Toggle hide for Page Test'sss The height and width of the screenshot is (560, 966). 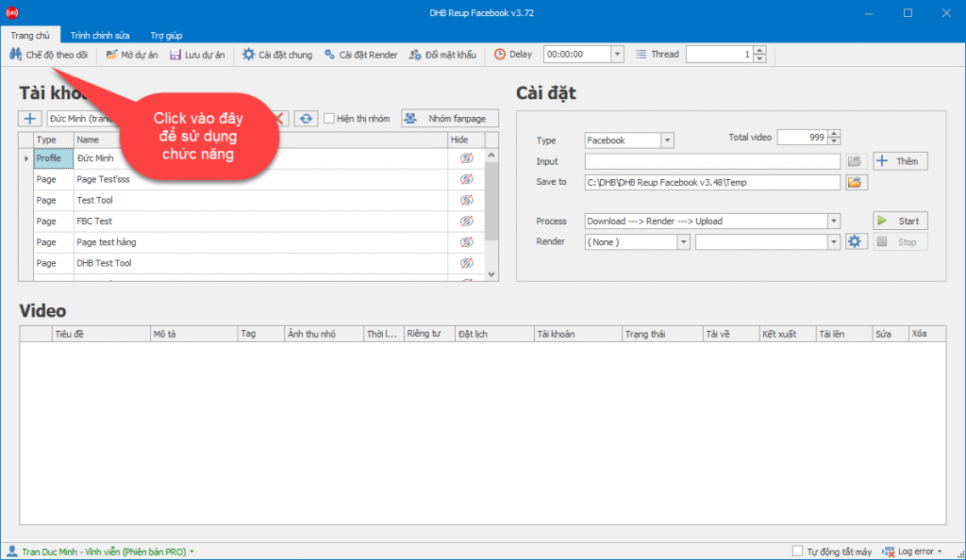click(466, 179)
